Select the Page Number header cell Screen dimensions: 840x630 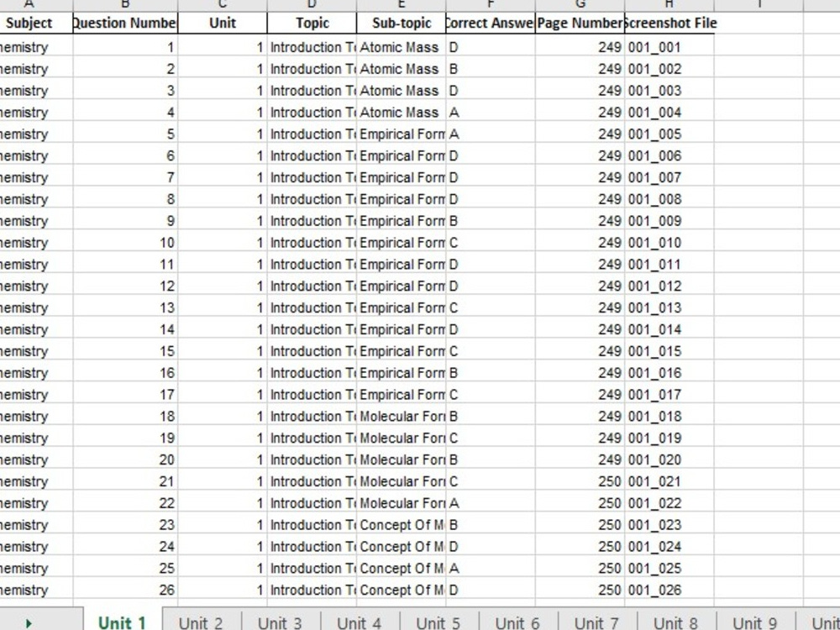tap(580, 23)
